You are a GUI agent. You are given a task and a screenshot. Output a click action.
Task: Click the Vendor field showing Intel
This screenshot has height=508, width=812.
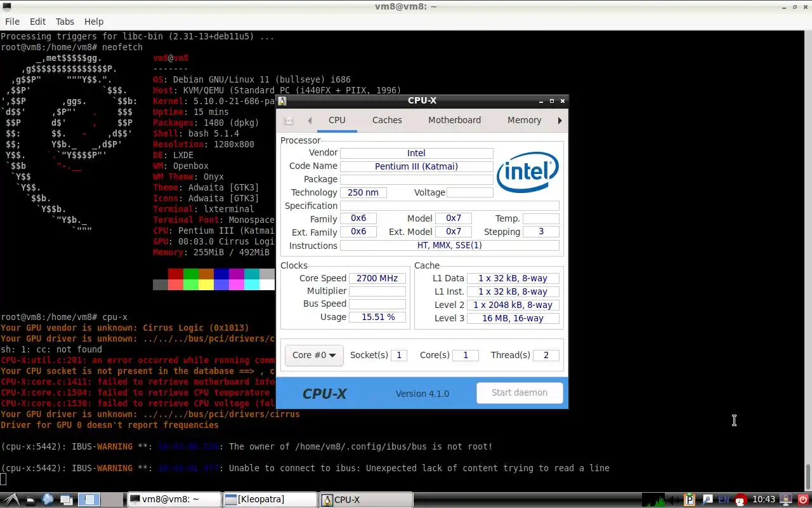point(416,153)
